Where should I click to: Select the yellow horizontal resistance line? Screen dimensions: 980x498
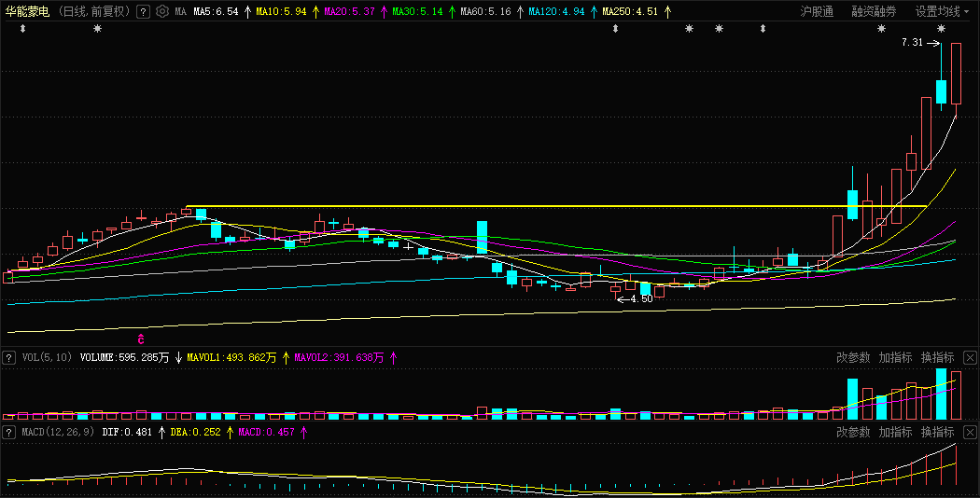(x=556, y=205)
